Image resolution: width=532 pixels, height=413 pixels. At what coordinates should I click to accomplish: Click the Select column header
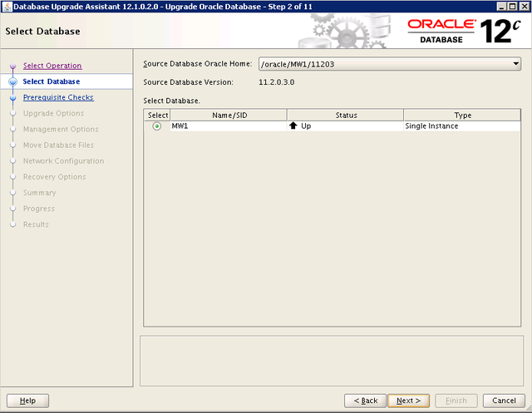(157, 115)
